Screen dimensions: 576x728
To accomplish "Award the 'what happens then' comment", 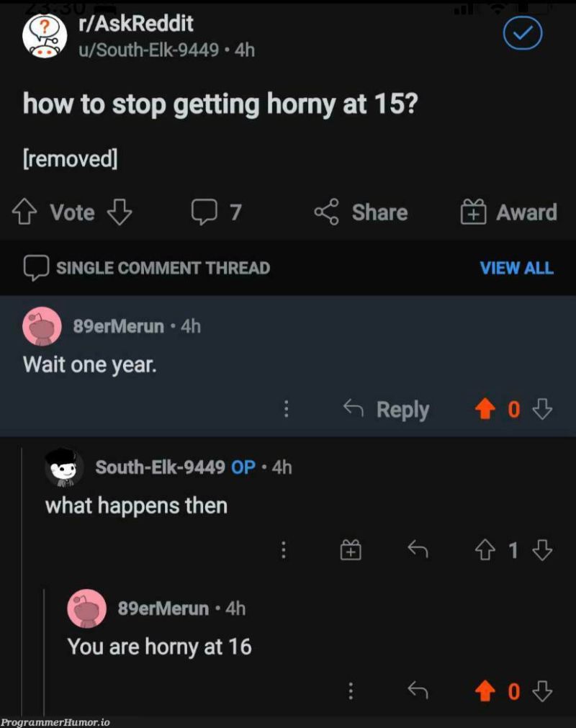I will click(351, 550).
